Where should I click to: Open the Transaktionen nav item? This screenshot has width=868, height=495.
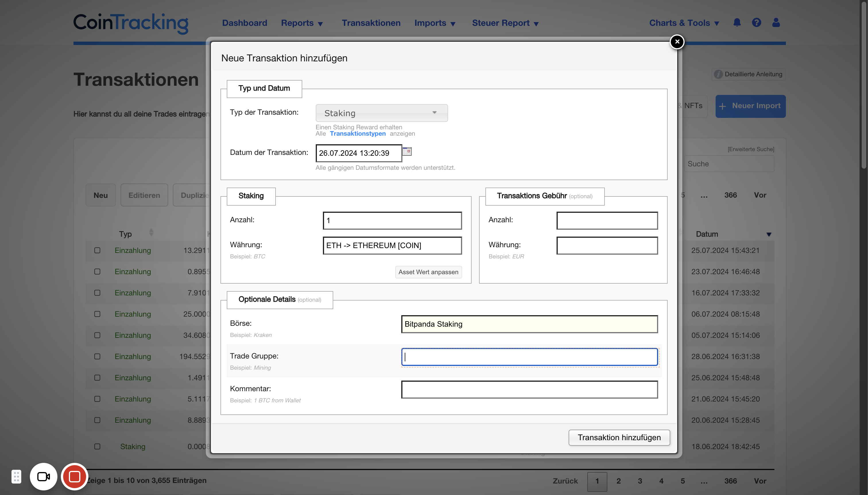coord(371,23)
